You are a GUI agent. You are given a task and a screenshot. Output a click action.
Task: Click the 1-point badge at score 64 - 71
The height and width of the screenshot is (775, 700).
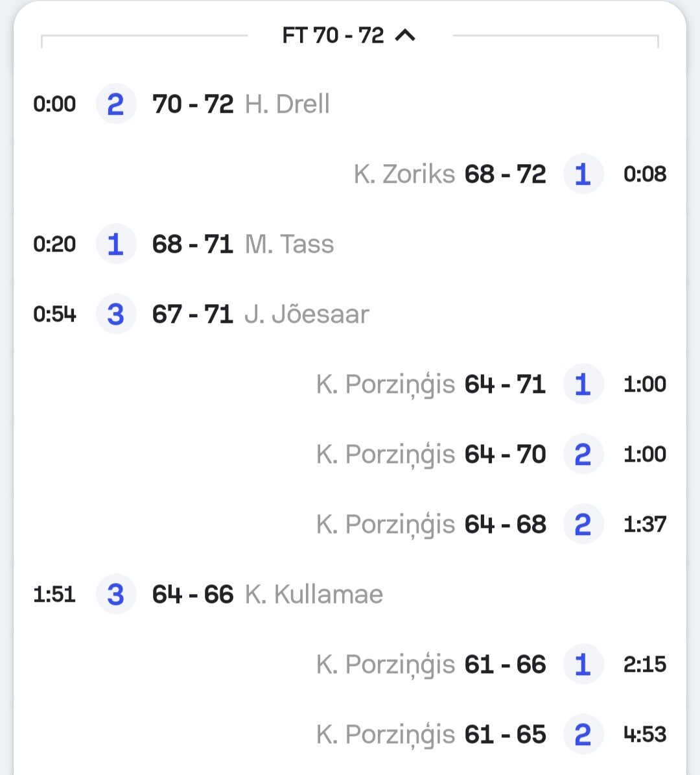(583, 384)
